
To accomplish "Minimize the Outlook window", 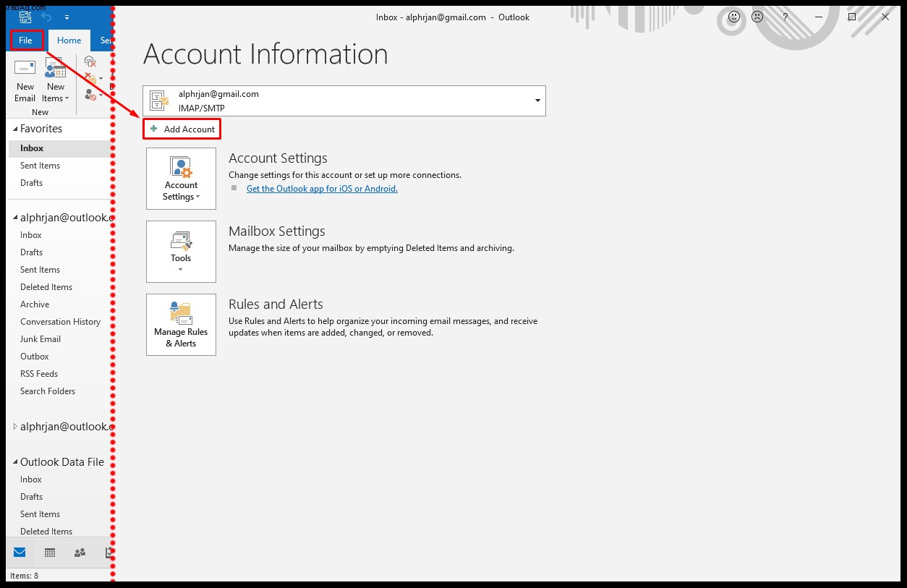I will click(x=818, y=17).
